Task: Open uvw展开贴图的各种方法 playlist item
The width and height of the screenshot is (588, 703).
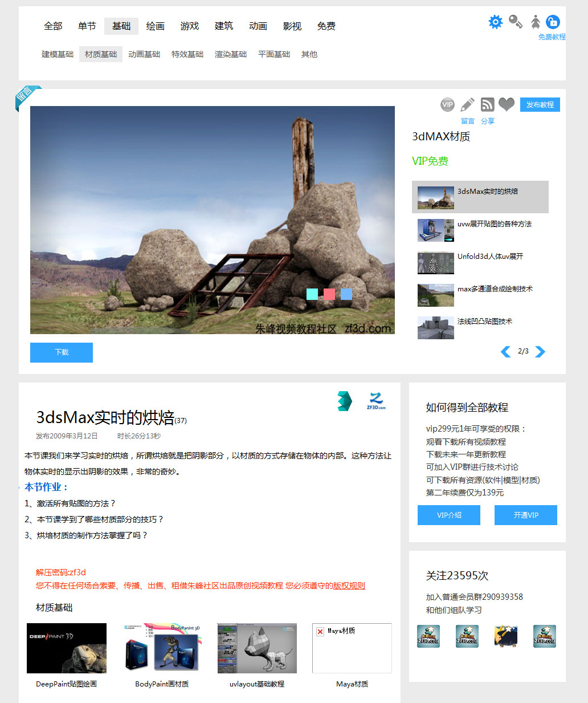Action: 480,230
